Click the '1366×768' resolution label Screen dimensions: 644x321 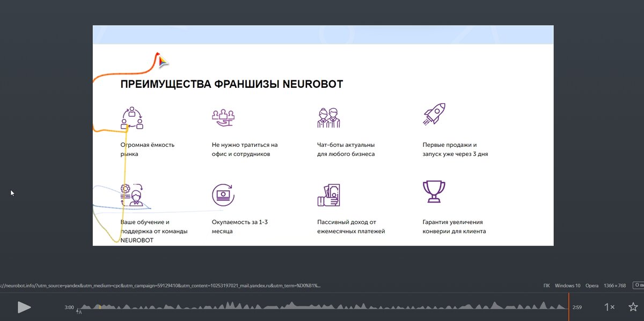tap(614, 286)
